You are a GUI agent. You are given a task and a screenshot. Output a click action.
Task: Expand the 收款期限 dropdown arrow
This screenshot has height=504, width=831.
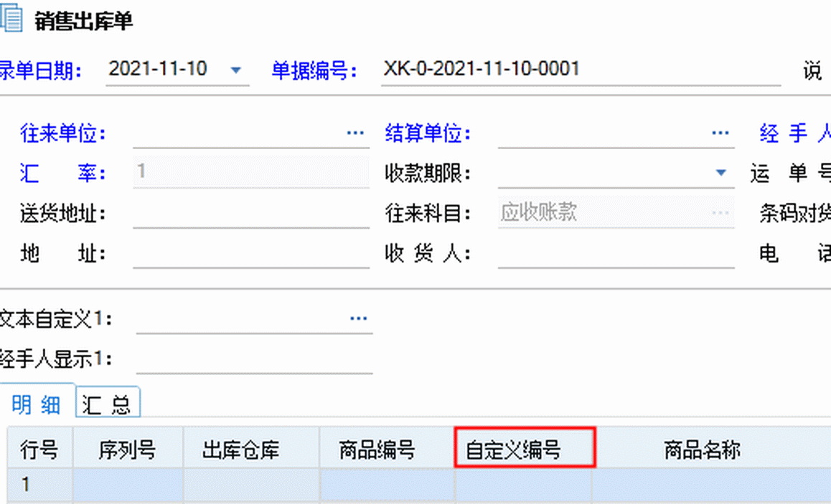click(x=720, y=173)
